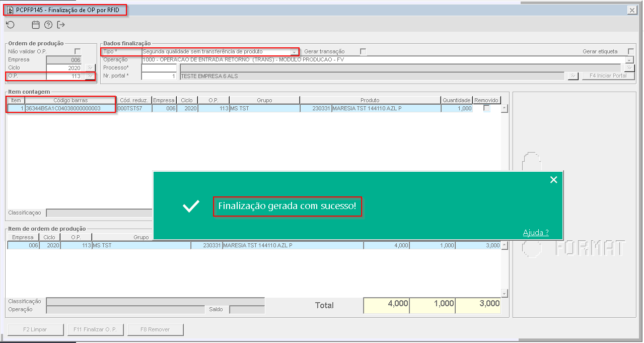Click the exit toolbar icon

[x=61, y=25]
